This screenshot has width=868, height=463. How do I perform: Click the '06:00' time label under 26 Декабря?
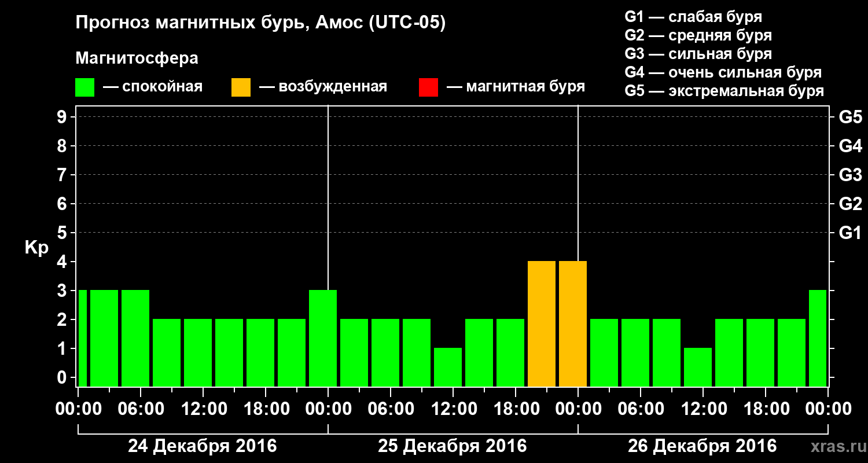pos(641,409)
